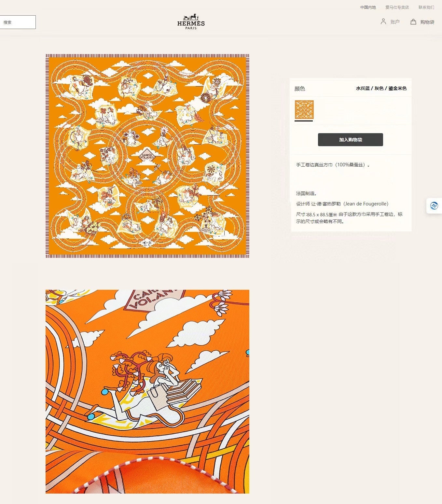
Task: Click the 加入购物袋 button
Action: click(x=350, y=140)
